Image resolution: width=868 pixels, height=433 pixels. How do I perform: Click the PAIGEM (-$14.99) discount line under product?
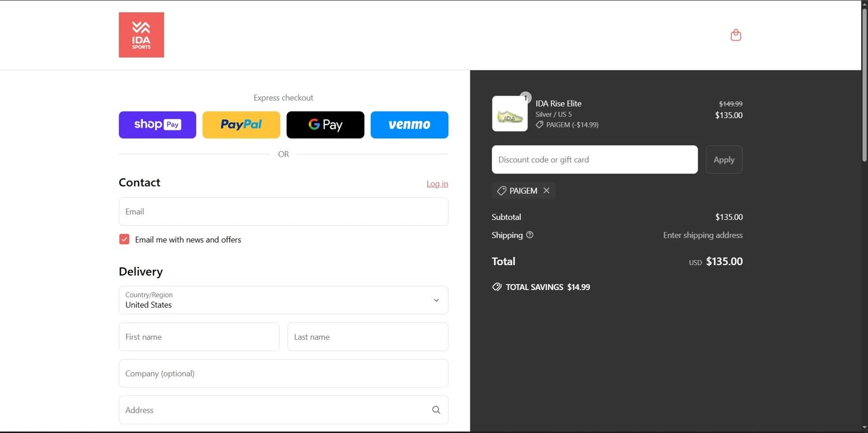567,124
